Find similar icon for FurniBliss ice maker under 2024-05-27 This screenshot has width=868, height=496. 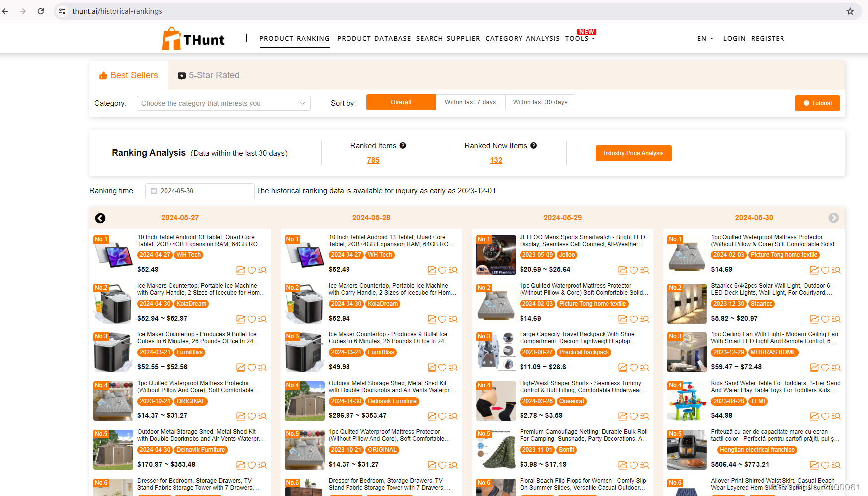coord(262,368)
